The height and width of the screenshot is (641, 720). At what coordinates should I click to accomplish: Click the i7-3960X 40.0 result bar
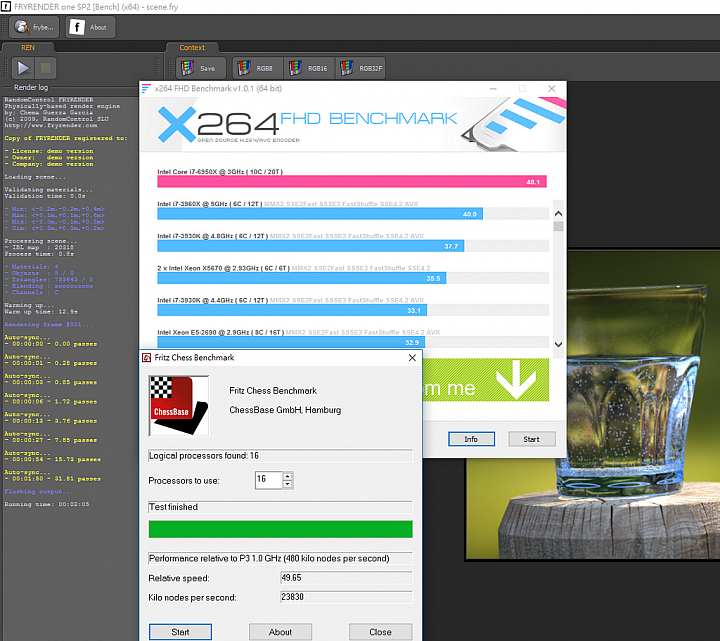(x=320, y=214)
